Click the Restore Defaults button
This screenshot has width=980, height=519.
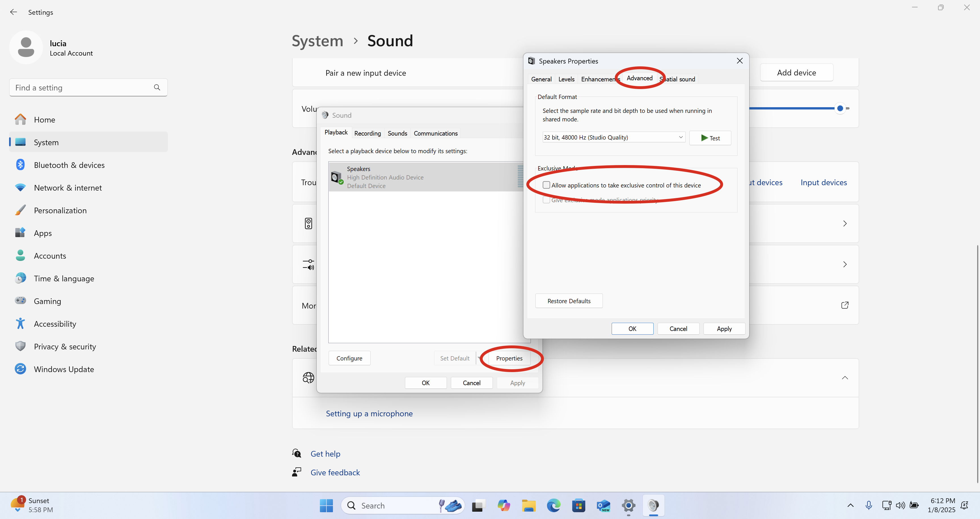[569, 301]
